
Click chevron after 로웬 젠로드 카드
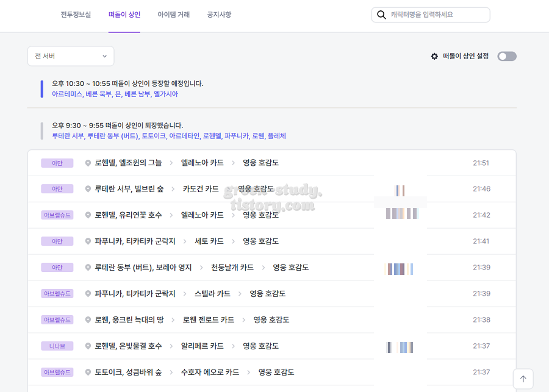pyautogui.click(x=243, y=320)
